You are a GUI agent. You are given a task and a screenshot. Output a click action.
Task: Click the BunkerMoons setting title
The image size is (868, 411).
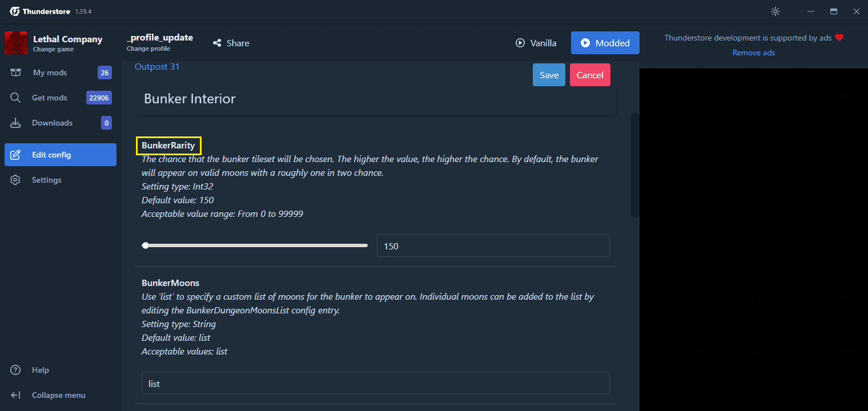coord(170,283)
